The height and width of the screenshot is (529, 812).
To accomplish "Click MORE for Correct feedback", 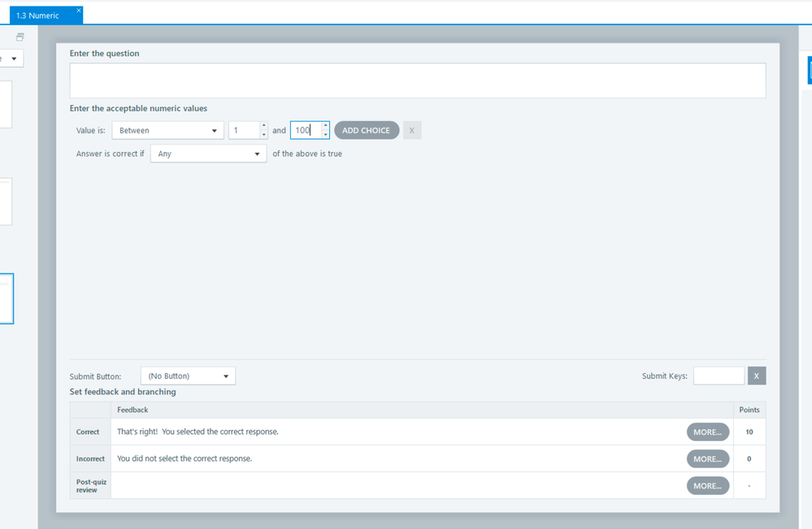I will (708, 432).
